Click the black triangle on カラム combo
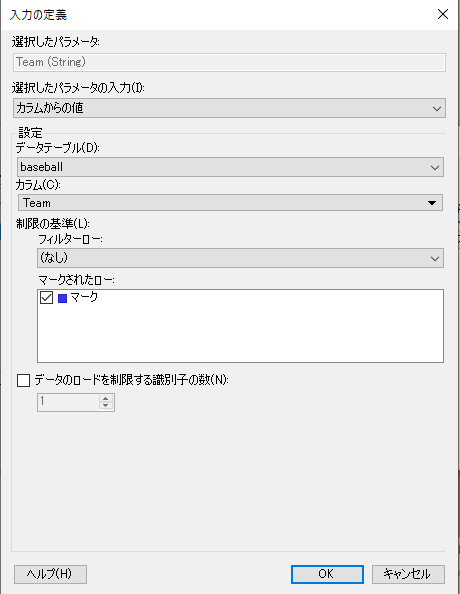This screenshot has height=594, width=460. point(432,203)
